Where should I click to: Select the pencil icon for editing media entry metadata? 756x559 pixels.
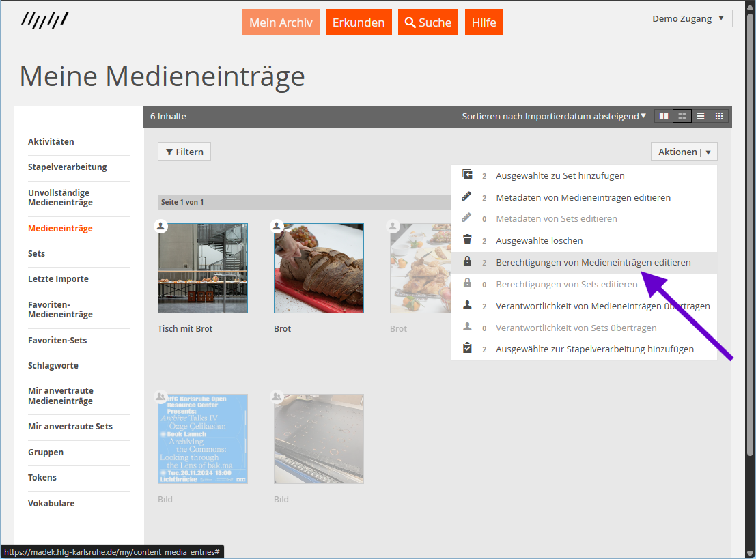tap(468, 197)
